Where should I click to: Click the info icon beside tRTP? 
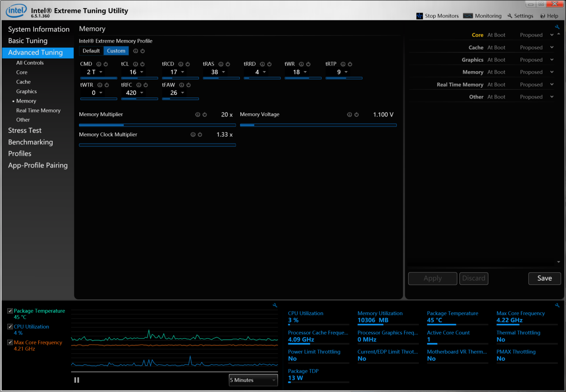tap(343, 64)
